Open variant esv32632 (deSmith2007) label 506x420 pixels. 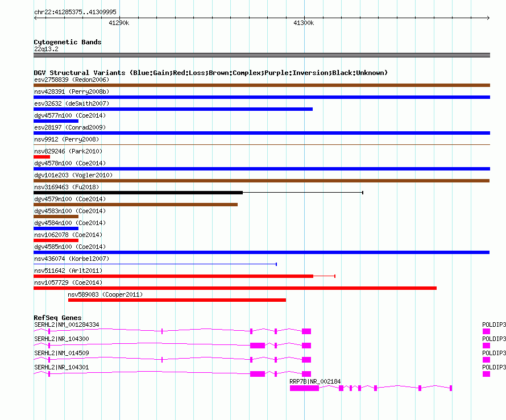(x=72, y=103)
